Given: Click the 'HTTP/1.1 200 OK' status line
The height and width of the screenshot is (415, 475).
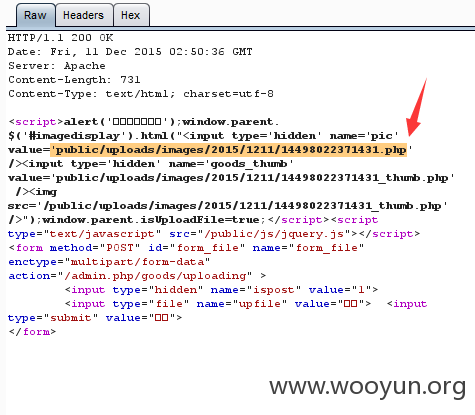Looking at the screenshot, I should click(x=61, y=38).
